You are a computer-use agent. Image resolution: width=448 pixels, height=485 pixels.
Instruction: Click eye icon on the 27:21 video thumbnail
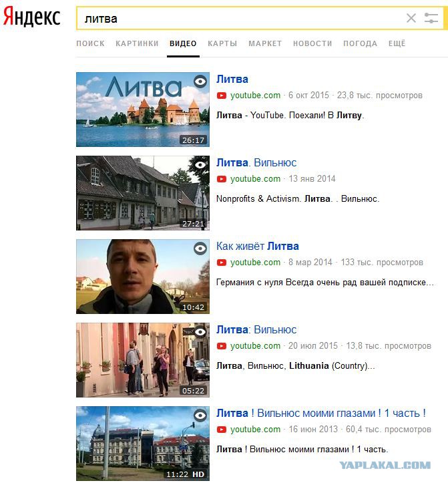click(x=200, y=165)
